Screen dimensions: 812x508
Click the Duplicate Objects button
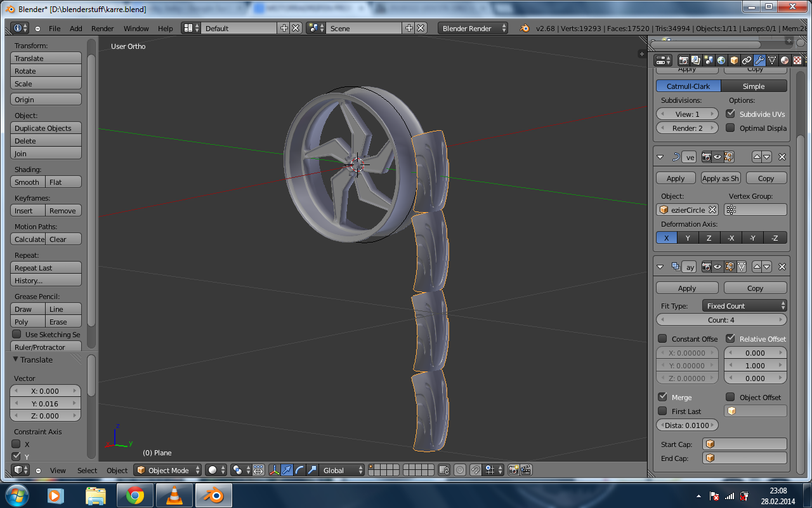click(x=46, y=128)
